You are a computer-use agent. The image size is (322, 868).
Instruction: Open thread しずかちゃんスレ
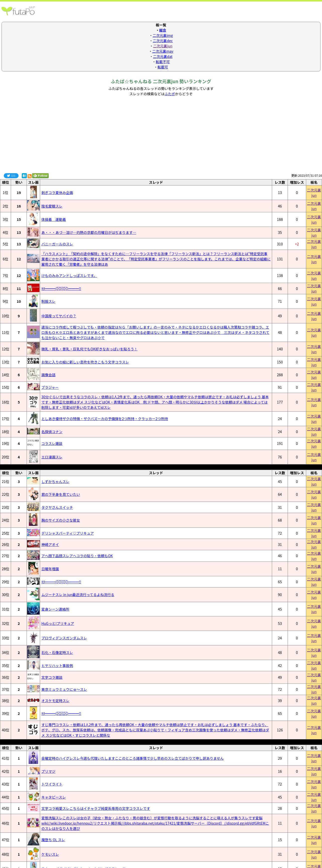coord(55,482)
